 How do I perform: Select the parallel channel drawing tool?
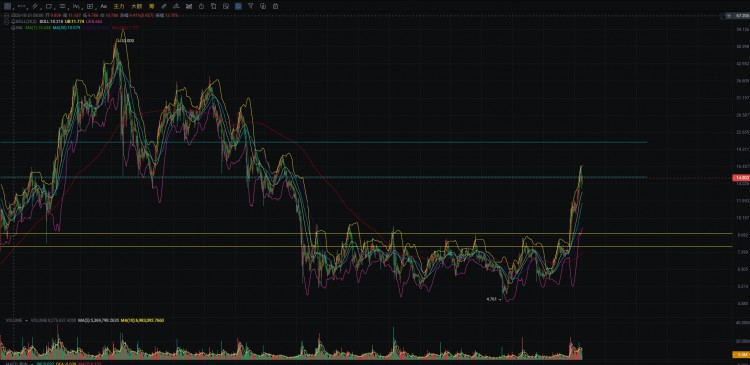35,6
